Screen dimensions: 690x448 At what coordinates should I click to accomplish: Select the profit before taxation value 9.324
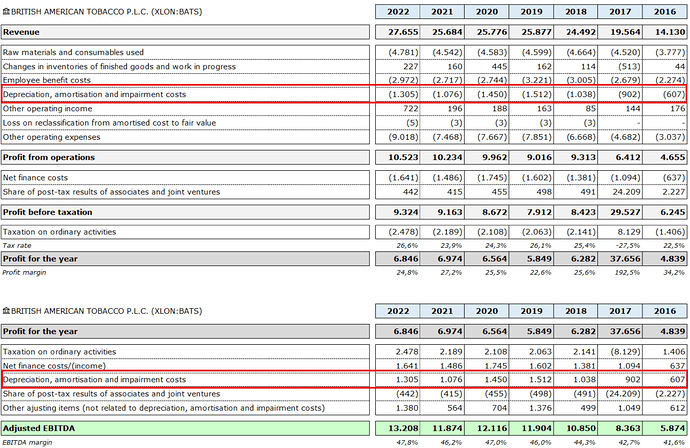[406, 212]
